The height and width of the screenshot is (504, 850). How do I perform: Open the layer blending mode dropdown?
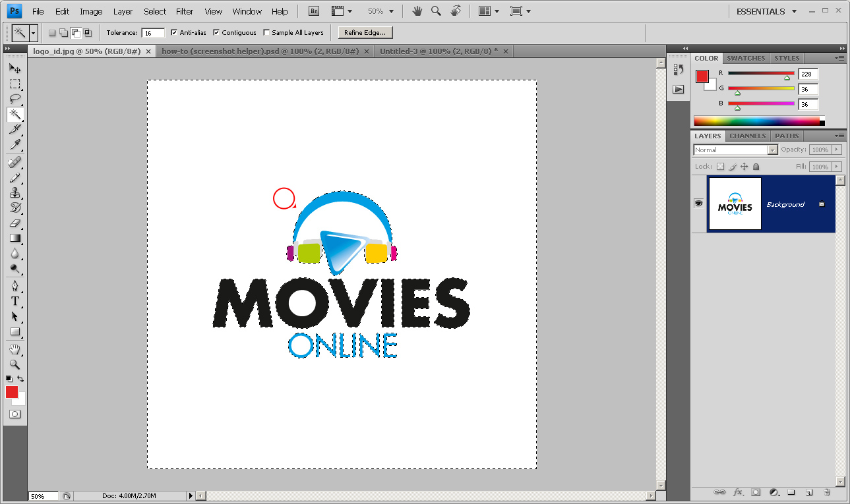(x=771, y=150)
